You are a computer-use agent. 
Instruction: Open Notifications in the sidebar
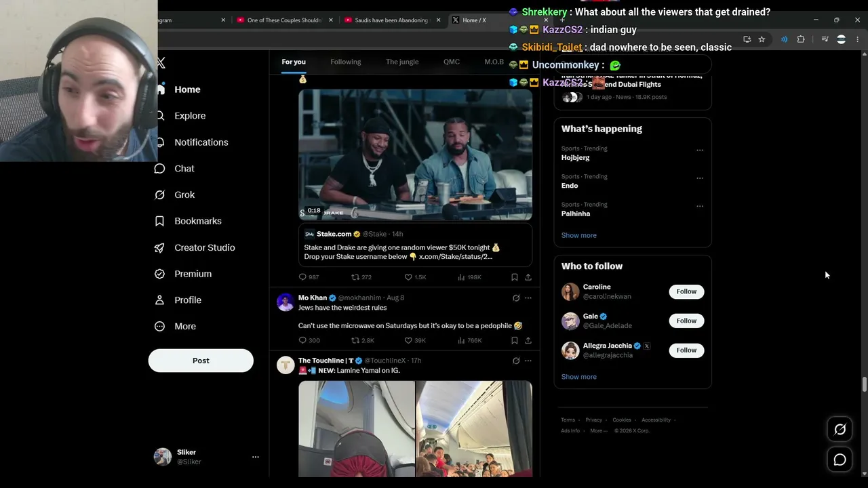pyautogui.click(x=192, y=142)
